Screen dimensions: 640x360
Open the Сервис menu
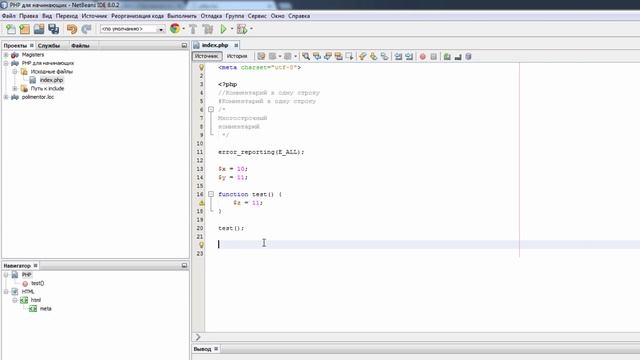(x=257, y=16)
